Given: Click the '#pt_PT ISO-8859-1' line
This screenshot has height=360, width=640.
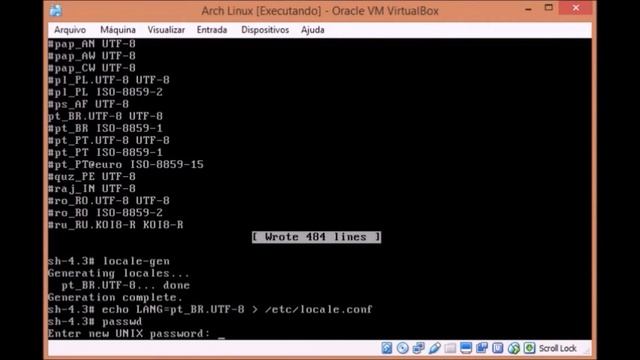Looking at the screenshot, I should point(105,152).
